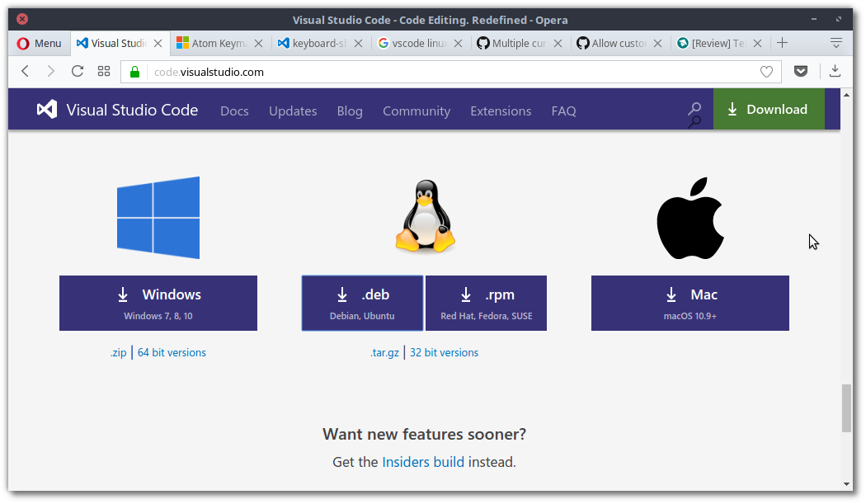This screenshot has height=504, width=866.
Task: Open the Opera Menu
Action: [x=37, y=42]
